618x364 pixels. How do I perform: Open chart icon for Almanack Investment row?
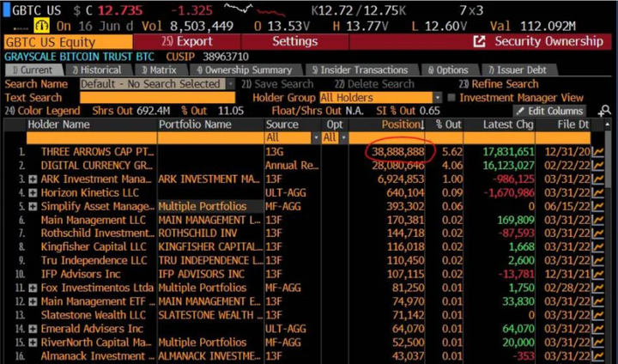[598, 356]
